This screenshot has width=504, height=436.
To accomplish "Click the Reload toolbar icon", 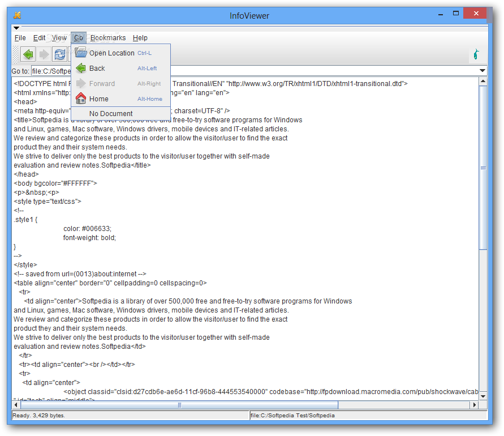I will (60, 54).
